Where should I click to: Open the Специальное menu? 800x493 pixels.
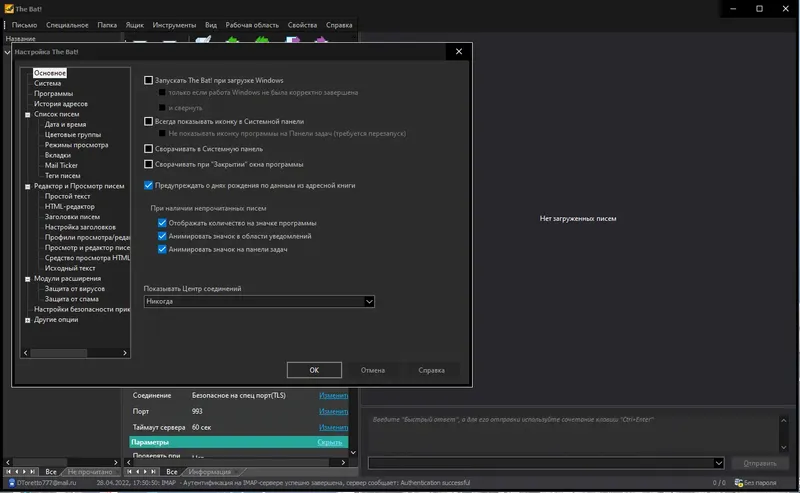click(67, 25)
